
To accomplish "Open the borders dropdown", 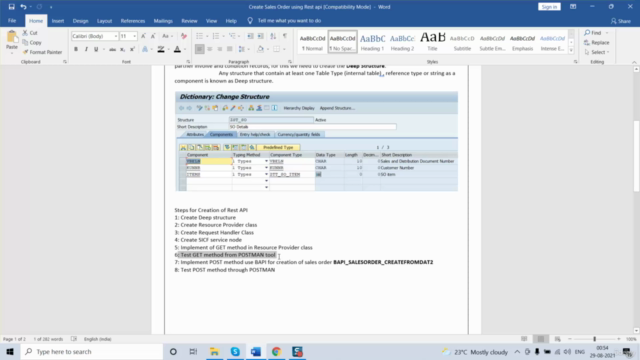I will 284,49.
